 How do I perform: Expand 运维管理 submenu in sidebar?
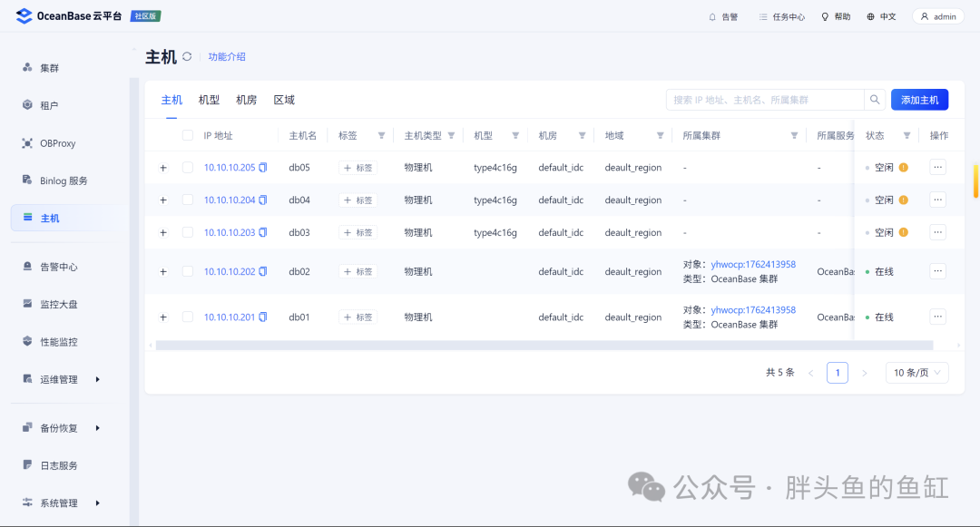97,380
